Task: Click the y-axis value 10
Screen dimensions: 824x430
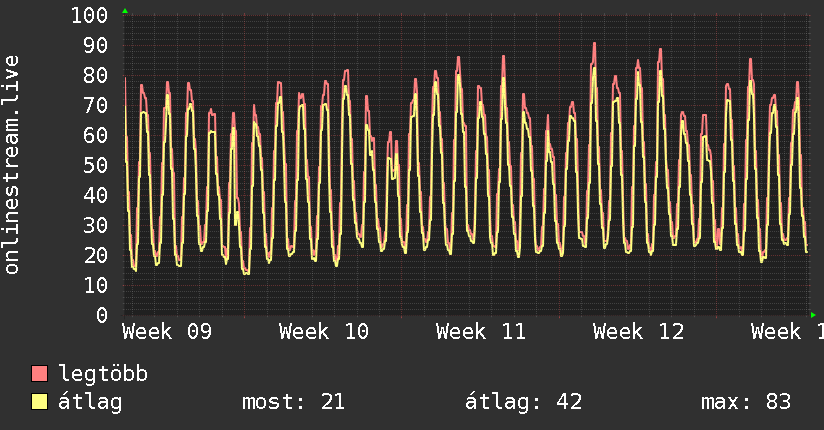Action: point(96,285)
